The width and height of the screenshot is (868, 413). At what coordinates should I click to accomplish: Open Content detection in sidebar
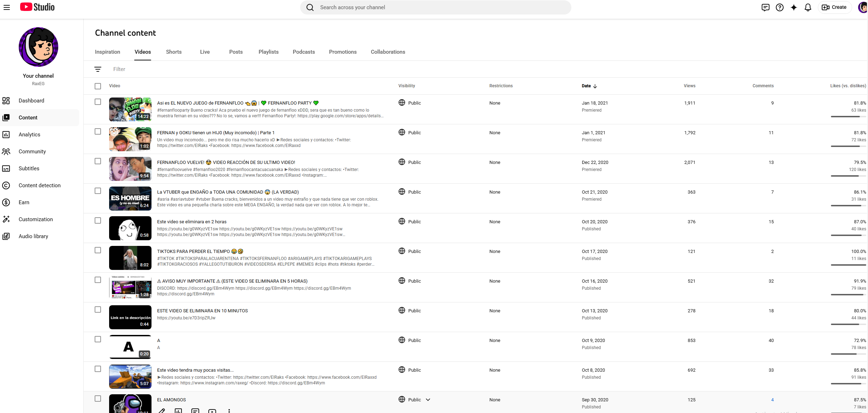point(40,185)
